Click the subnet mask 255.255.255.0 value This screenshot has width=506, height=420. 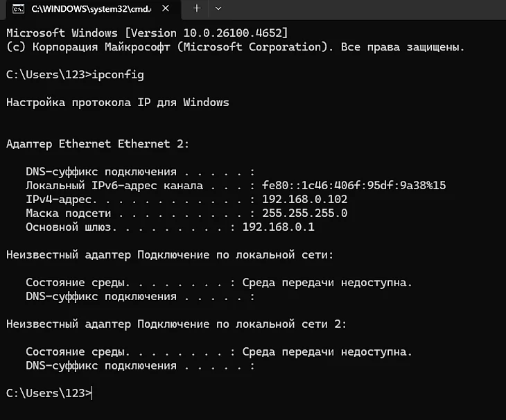pos(304,213)
